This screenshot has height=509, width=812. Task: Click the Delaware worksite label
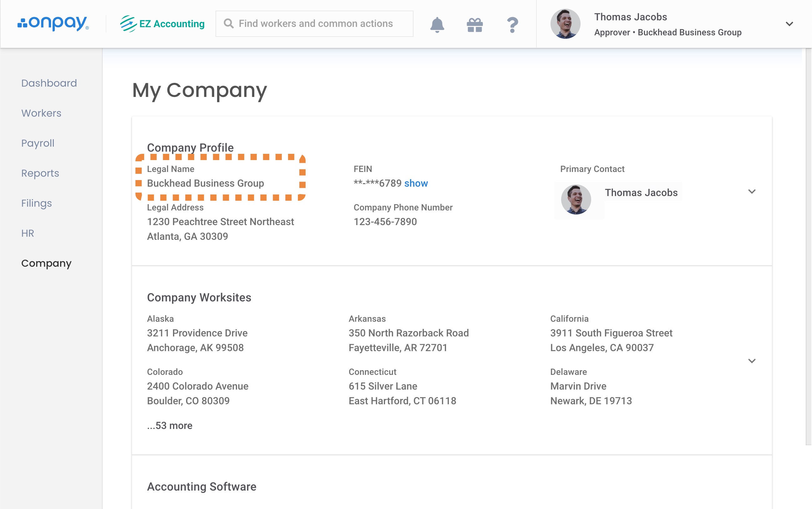(569, 372)
